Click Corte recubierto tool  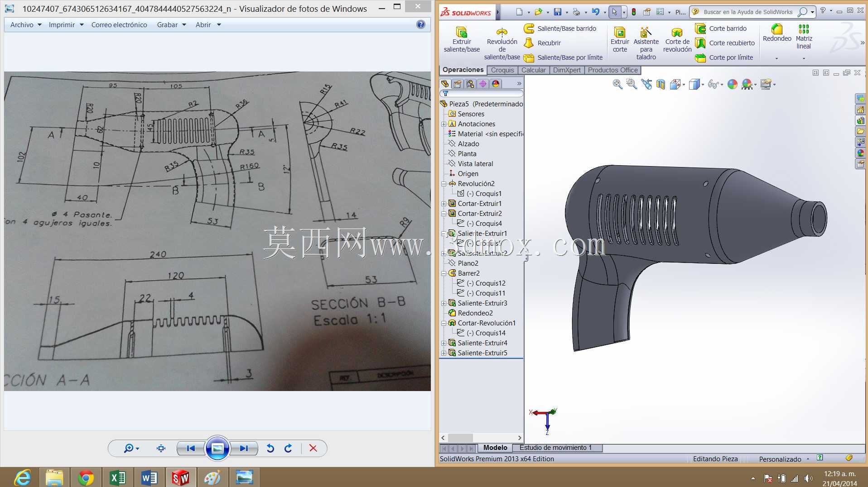(725, 43)
